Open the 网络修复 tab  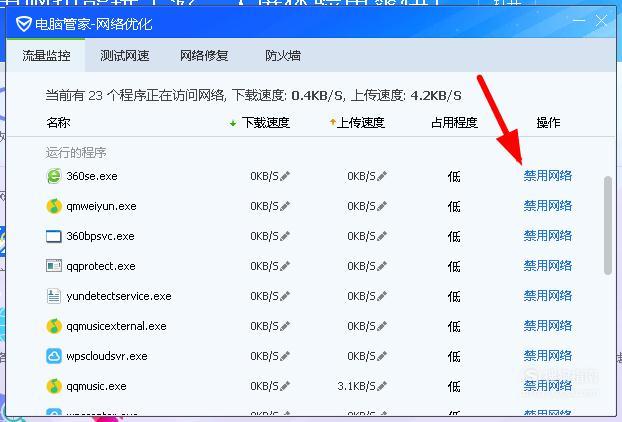pyautogui.click(x=204, y=56)
